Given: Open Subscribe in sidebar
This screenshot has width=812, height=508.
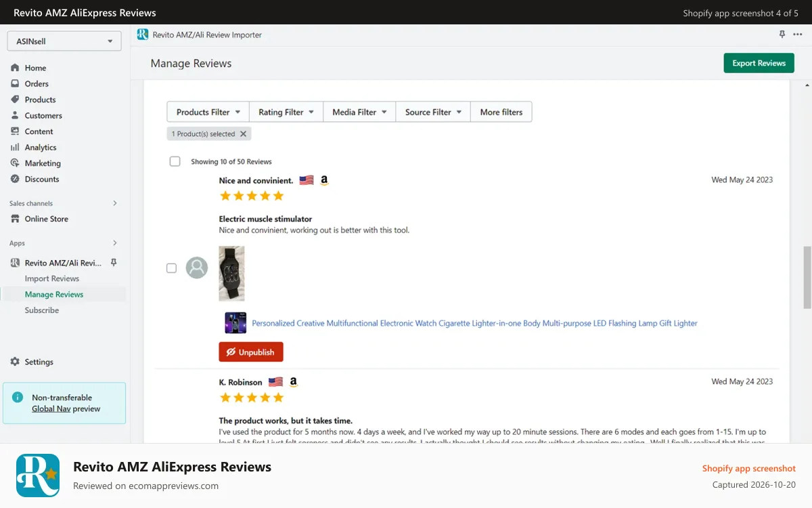Looking at the screenshot, I should tap(42, 310).
